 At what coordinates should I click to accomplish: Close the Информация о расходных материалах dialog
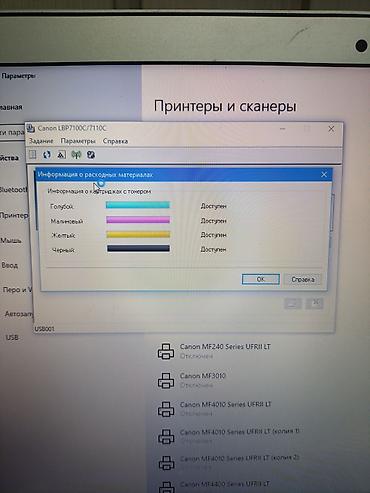pyautogui.click(x=324, y=174)
